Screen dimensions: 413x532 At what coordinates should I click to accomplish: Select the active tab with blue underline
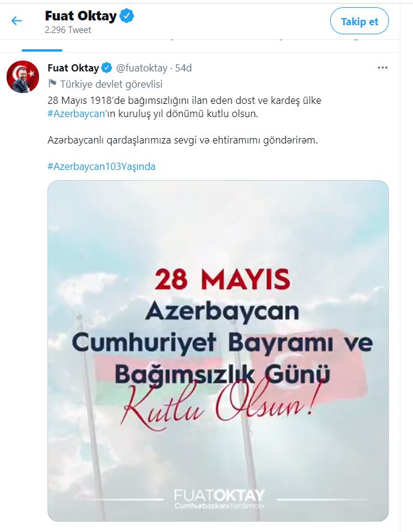pyautogui.click(x=41, y=46)
